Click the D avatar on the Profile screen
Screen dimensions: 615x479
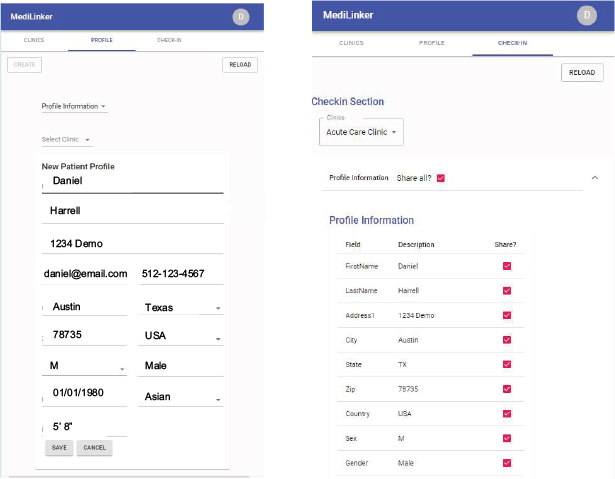tap(240, 16)
